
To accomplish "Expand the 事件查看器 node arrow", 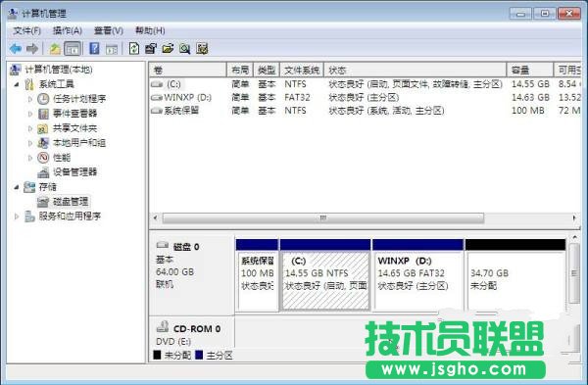I will tap(30, 114).
